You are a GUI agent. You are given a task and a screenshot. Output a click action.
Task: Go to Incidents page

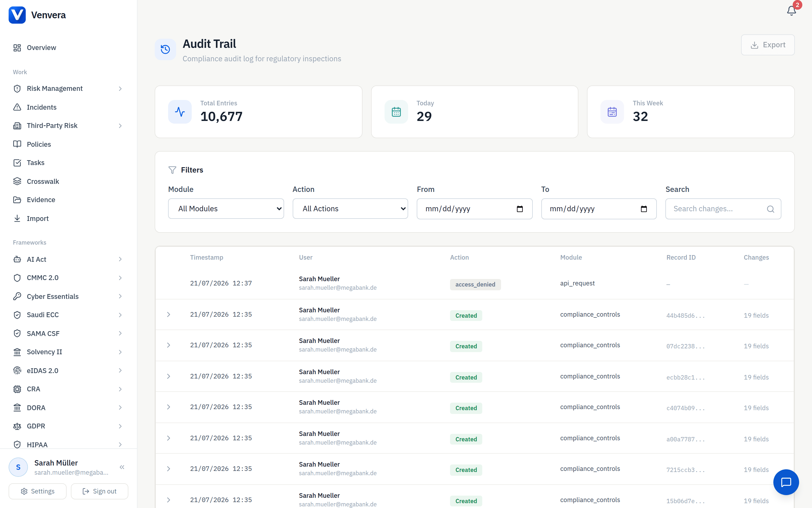(68, 107)
